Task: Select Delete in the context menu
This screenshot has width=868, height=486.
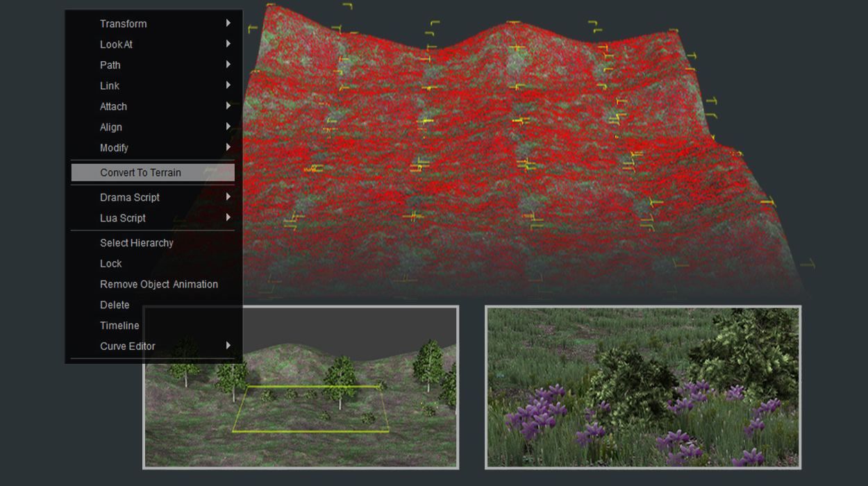Action: 153,305
